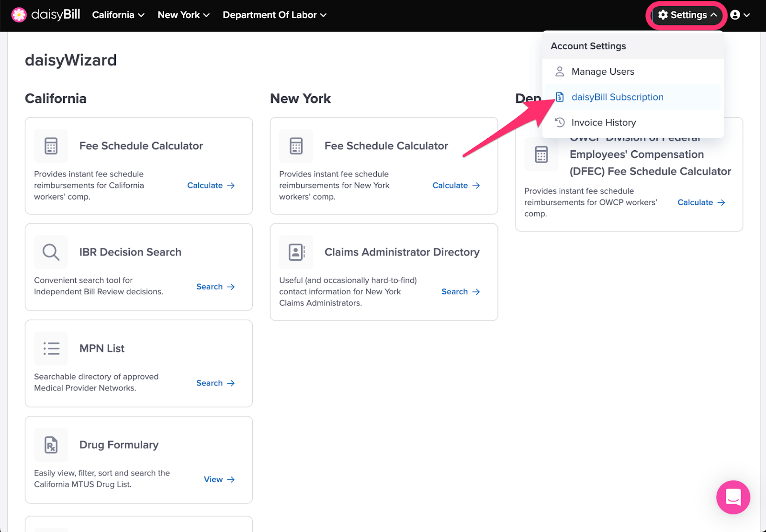Click arrow beside Claims Administrator Search link

tap(476, 292)
